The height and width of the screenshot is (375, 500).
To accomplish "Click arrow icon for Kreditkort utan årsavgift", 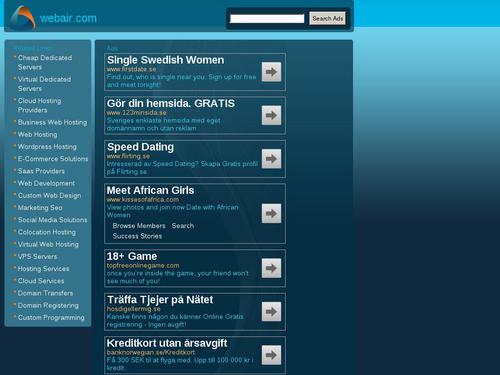I will click(x=271, y=355).
